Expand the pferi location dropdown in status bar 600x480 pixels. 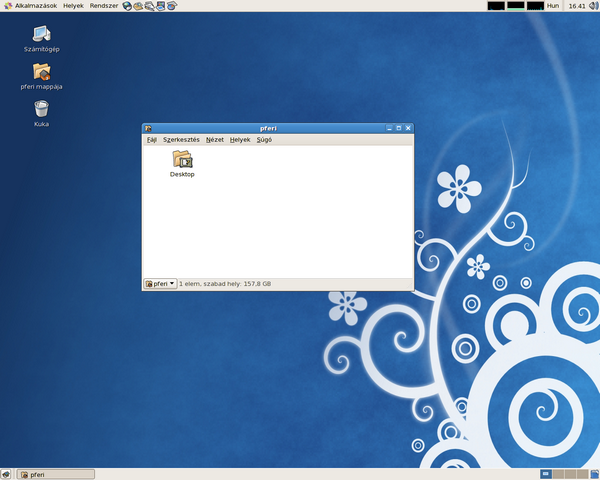[160, 284]
